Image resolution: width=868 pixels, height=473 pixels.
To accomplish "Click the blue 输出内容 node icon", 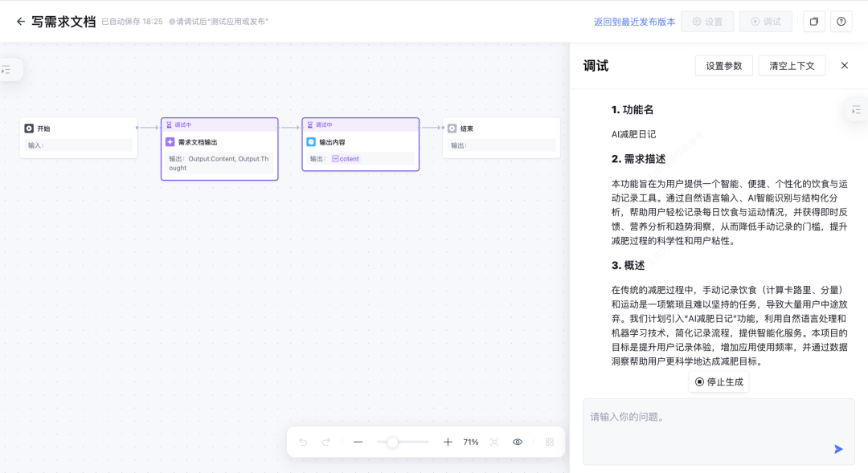I will pos(313,142).
